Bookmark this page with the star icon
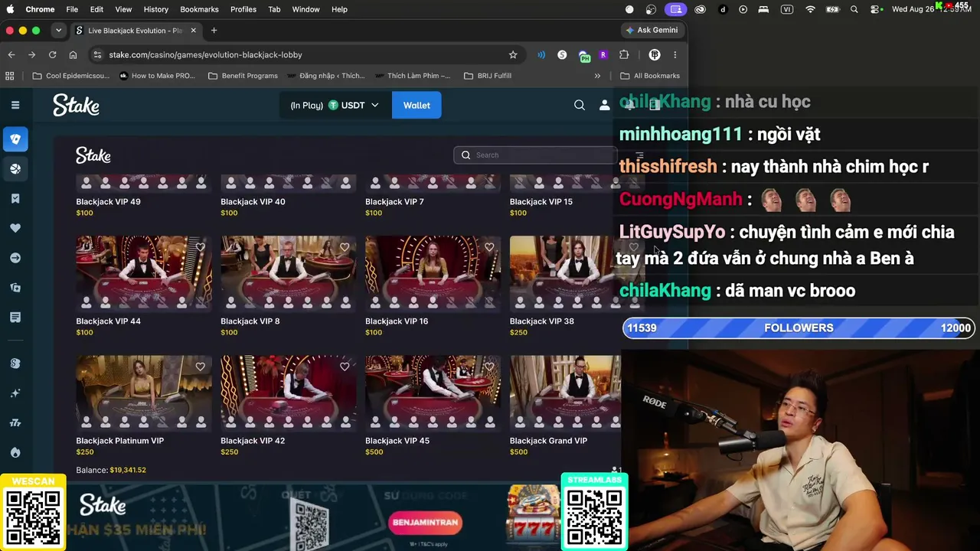Viewport: 980px width, 551px height. (x=513, y=54)
